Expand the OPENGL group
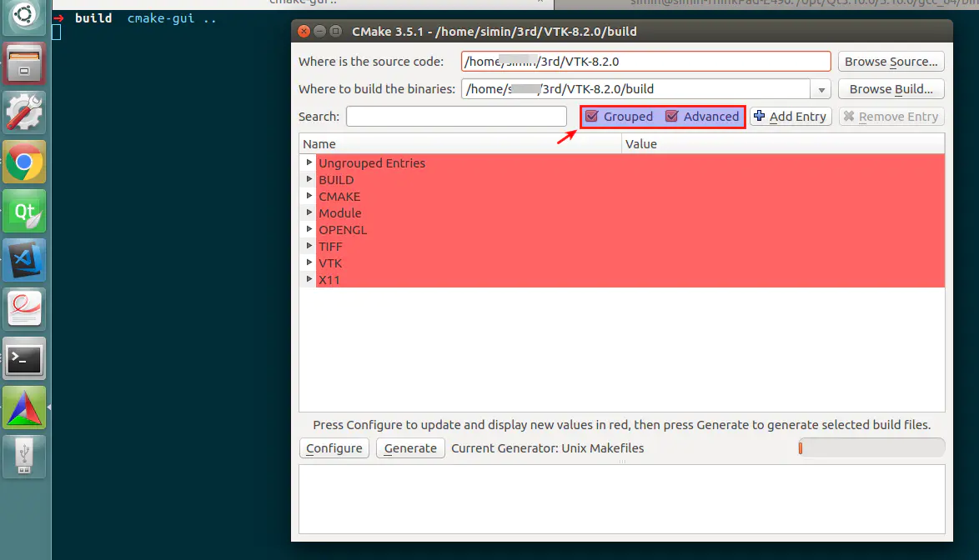Image resolution: width=979 pixels, height=560 pixels. tap(309, 229)
